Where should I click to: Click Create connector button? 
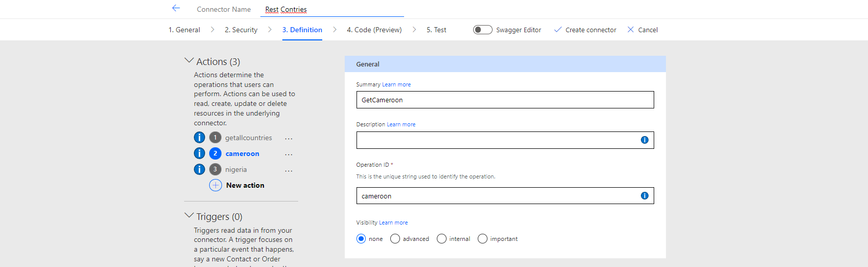point(585,30)
